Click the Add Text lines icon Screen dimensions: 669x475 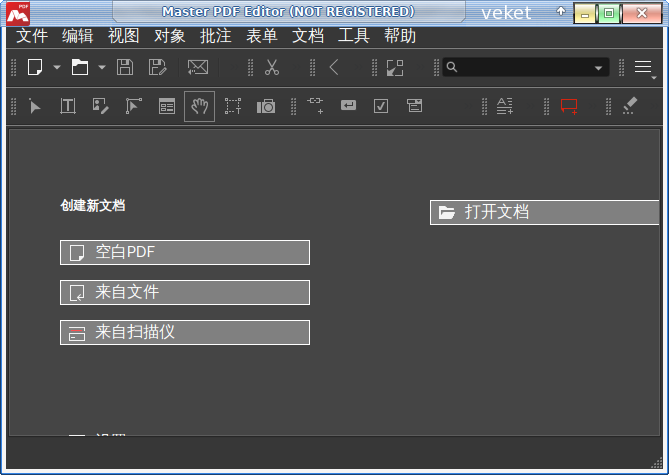[x=505, y=106]
